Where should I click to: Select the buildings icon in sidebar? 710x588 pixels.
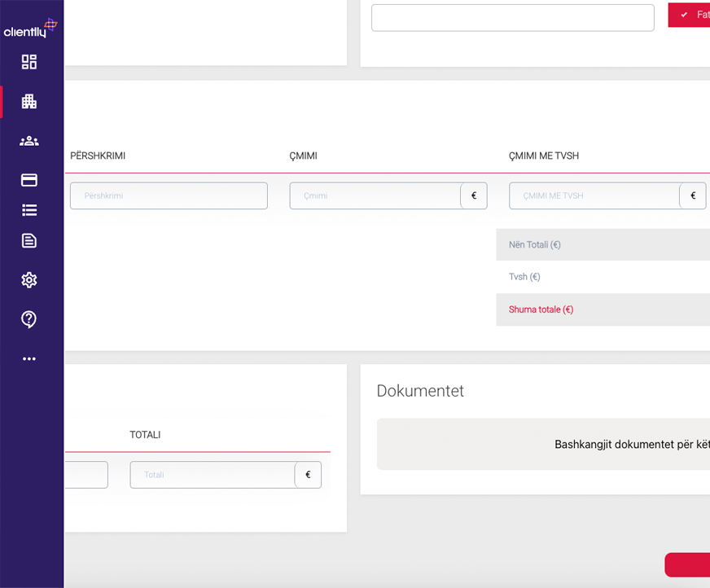(x=29, y=102)
